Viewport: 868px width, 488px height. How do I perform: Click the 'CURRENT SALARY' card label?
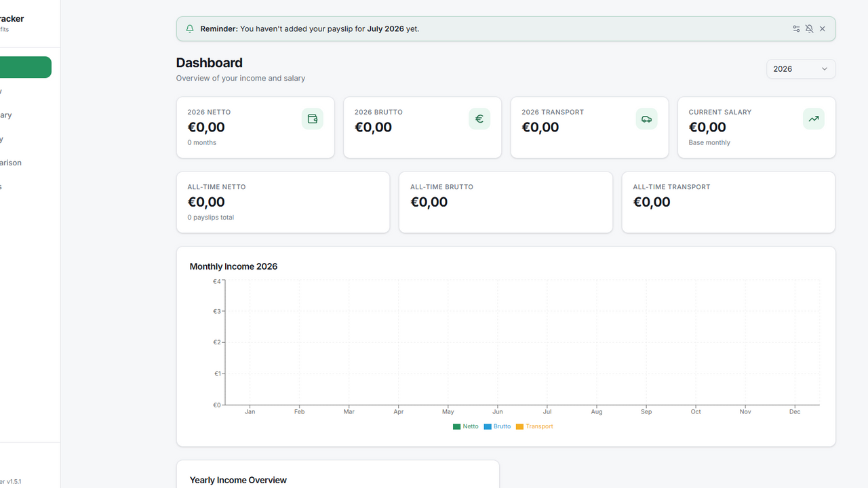tap(720, 113)
